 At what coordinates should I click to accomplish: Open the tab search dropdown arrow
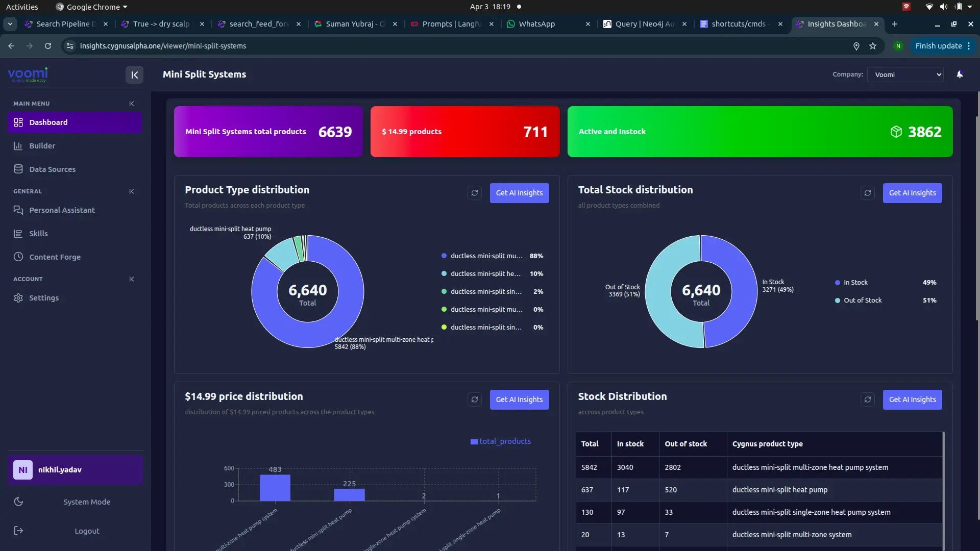[x=10, y=24]
